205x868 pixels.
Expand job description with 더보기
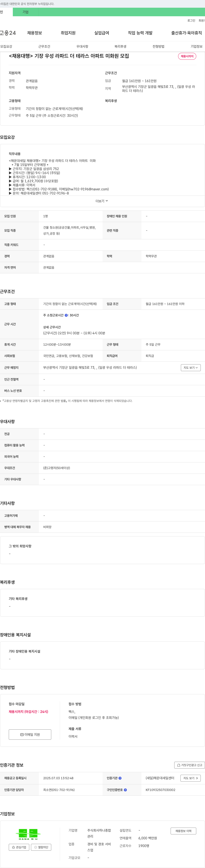point(102,201)
